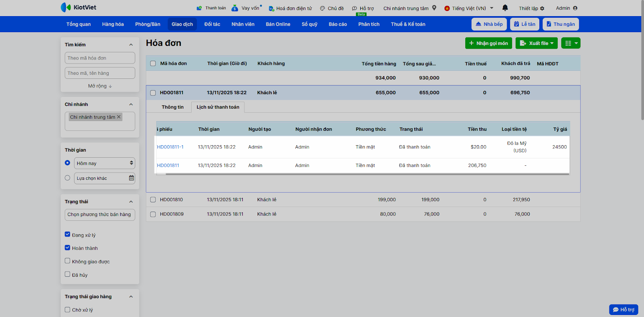Open payment slip link HD001811-1
This screenshot has height=317, width=644.
[x=170, y=147]
